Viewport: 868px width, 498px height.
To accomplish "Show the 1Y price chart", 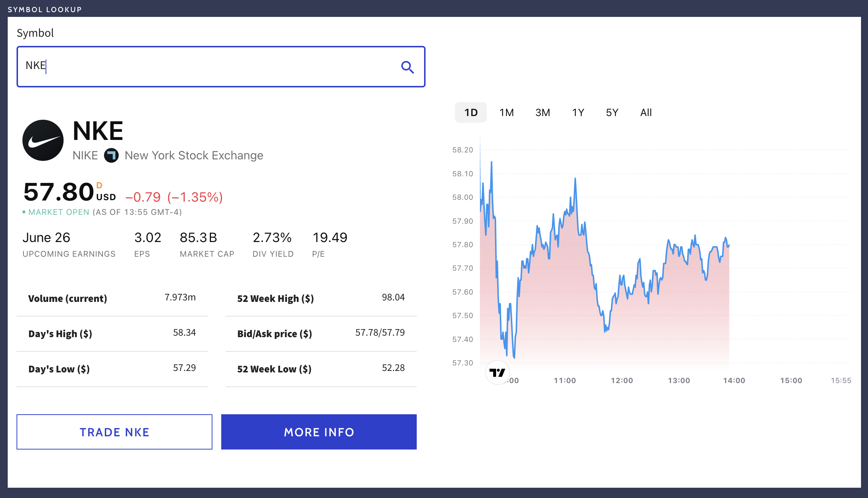I will [x=578, y=112].
